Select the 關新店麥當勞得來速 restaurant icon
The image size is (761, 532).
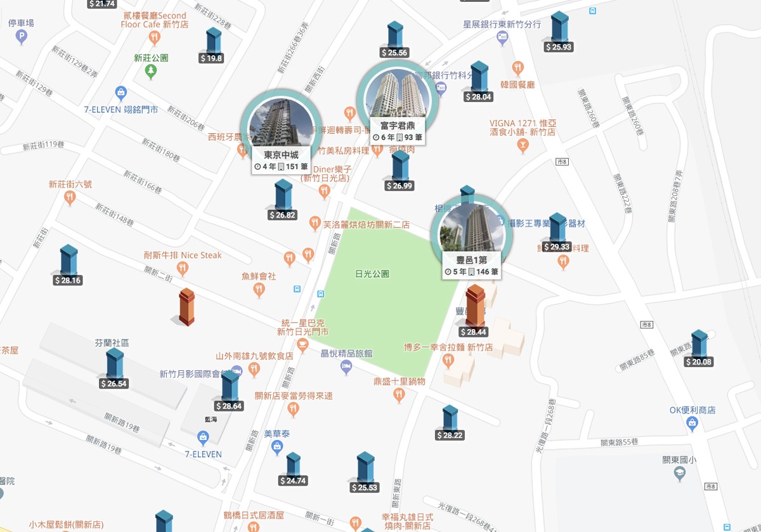click(x=293, y=409)
